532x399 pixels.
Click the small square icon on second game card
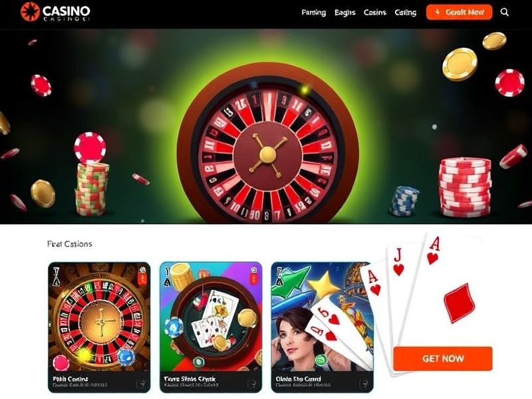pyautogui.click(x=253, y=384)
